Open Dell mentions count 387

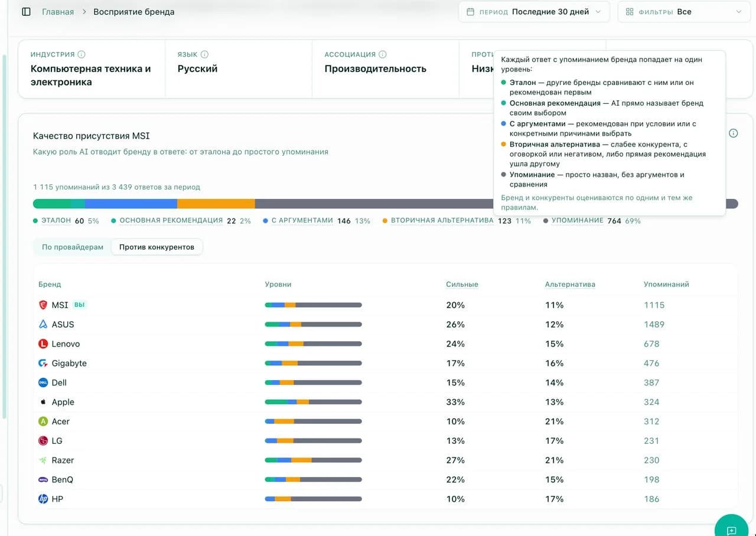[651, 383]
